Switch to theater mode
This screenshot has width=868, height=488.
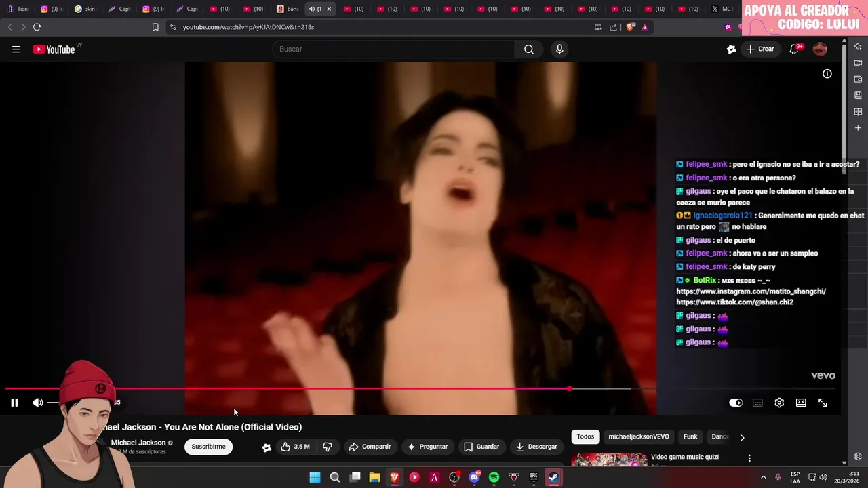pos(801,403)
